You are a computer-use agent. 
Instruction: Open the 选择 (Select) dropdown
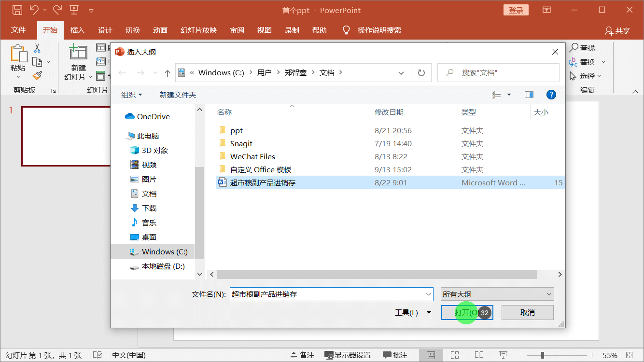click(x=585, y=76)
